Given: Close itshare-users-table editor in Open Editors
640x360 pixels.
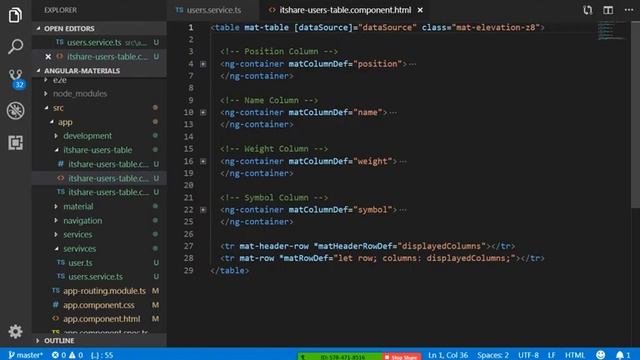Looking at the screenshot, I should (48, 56).
